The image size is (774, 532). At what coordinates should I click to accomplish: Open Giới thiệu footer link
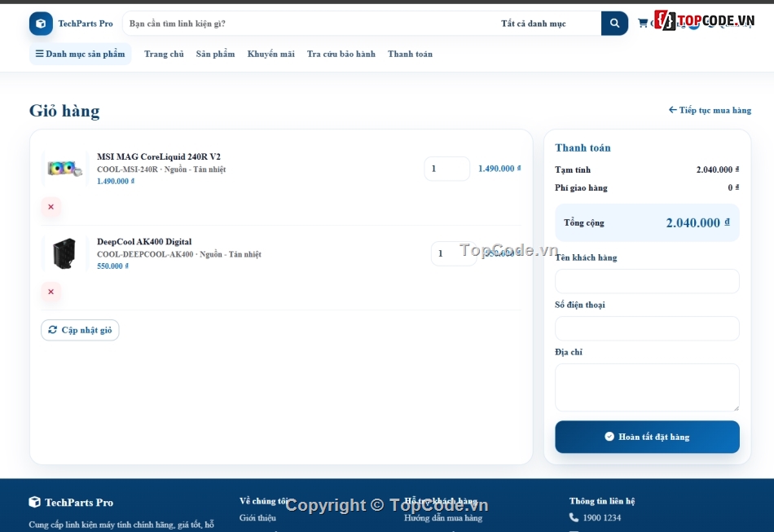pyautogui.click(x=257, y=517)
